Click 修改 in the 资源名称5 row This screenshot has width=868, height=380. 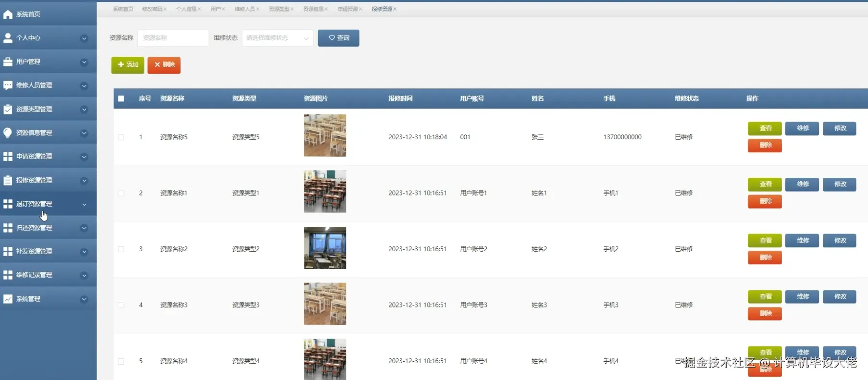(840, 128)
